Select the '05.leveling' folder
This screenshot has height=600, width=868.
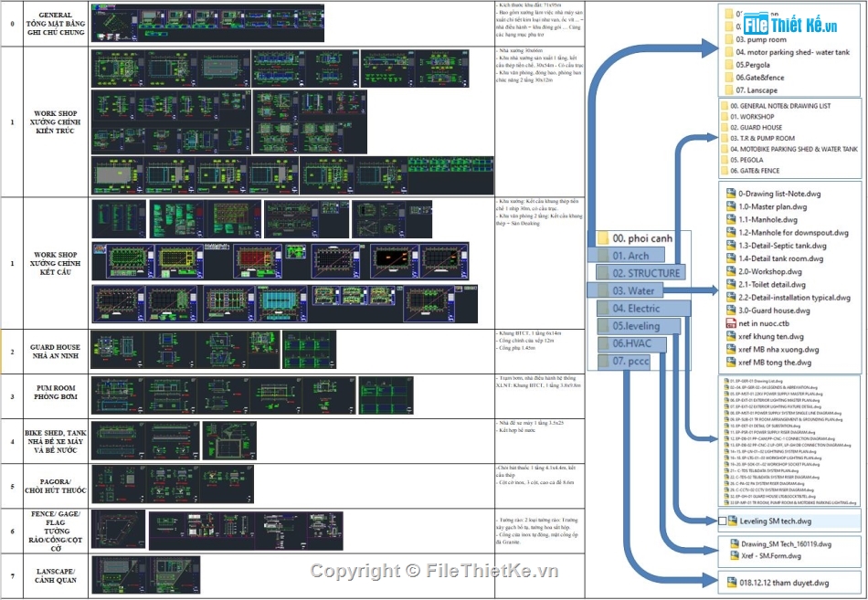click(639, 325)
